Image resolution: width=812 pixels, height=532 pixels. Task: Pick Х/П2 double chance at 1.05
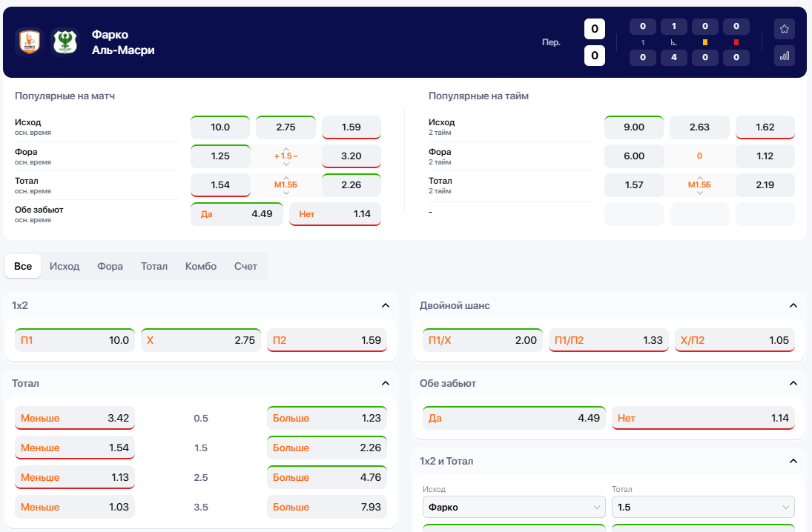[x=734, y=341]
